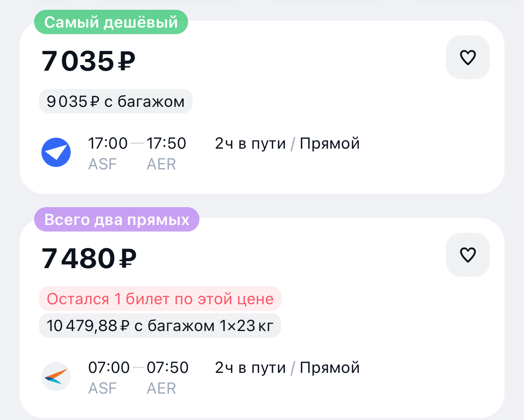This screenshot has width=524, height=420.
Task: Click "2ч в пути / Прямой" on the 07:00 flight
Action: coord(287,368)
